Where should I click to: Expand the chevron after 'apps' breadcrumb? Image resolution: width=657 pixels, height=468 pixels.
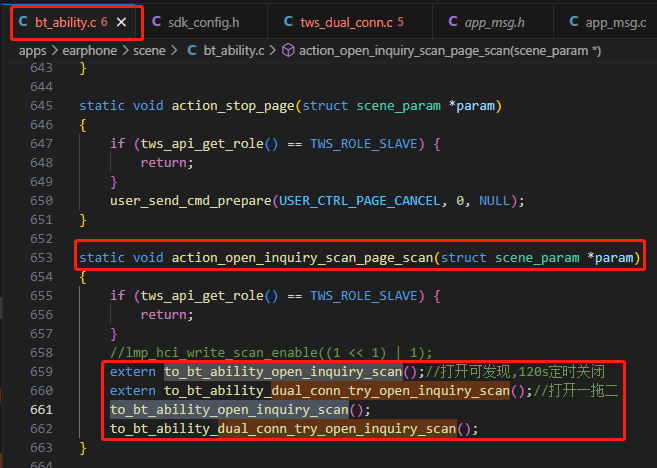tap(54, 51)
